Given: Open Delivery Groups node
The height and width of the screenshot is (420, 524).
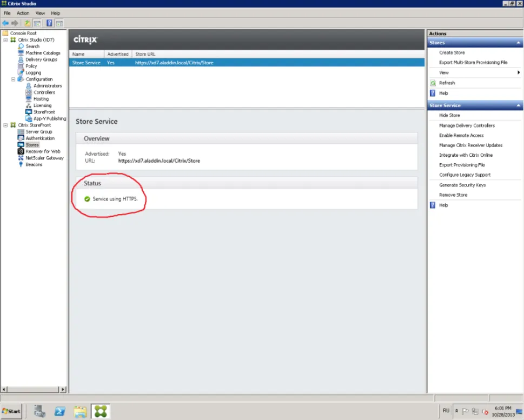Looking at the screenshot, I should (x=42, y=59).
